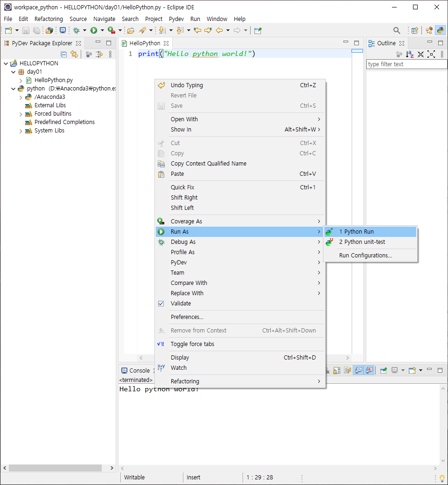Image resolution: width=448 pixels, height=485 pixels.
Task: Switch to the Java perspective icon
Action: tap(429, 30)
